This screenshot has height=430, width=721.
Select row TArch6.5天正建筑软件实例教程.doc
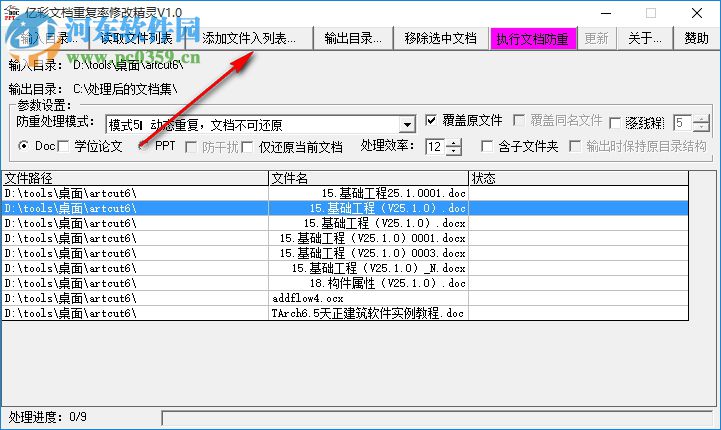345,313
